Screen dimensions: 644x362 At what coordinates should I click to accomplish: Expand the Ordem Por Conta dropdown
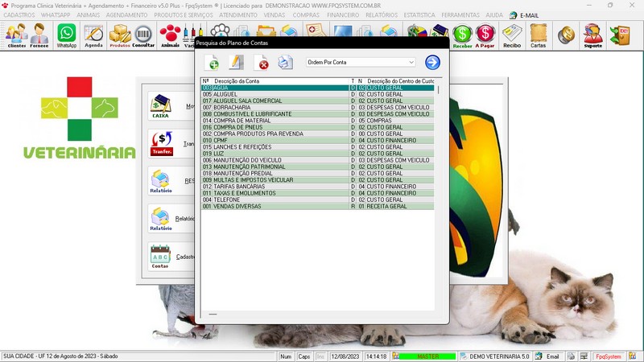pos(411,62)
